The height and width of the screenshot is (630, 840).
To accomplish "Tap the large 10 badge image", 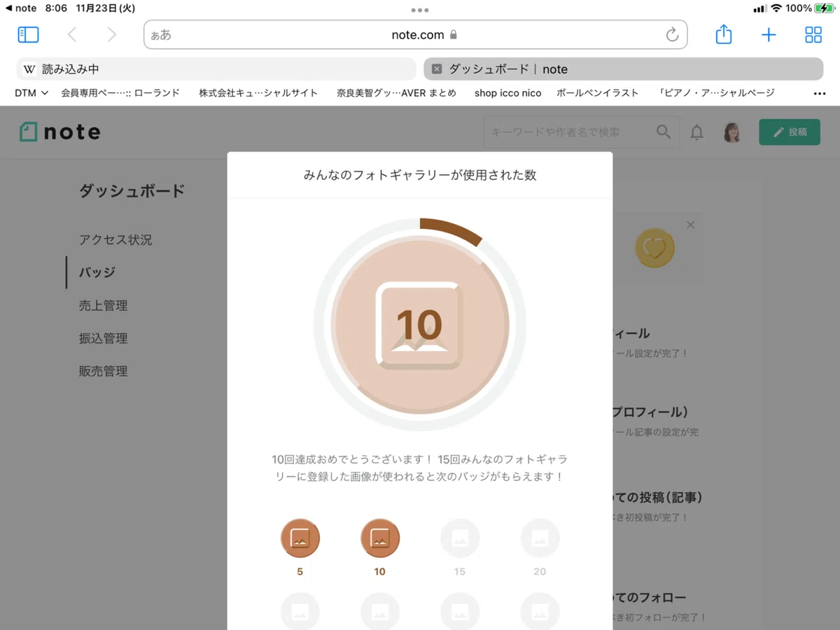I will [x=420, y=325].
